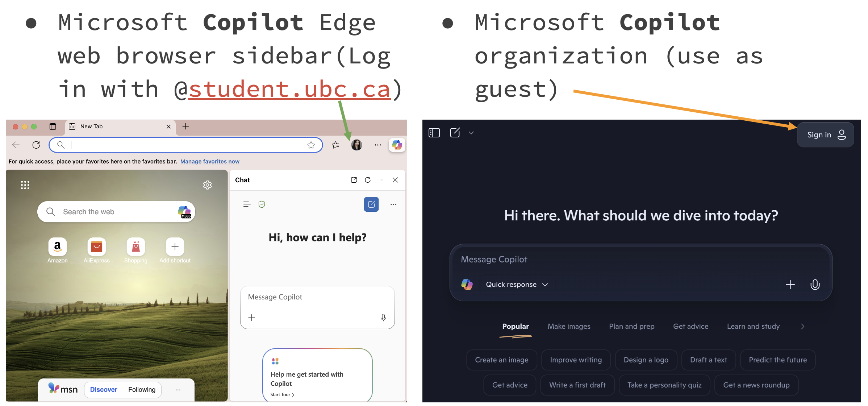Star this page as a favorite

point(311,145)
